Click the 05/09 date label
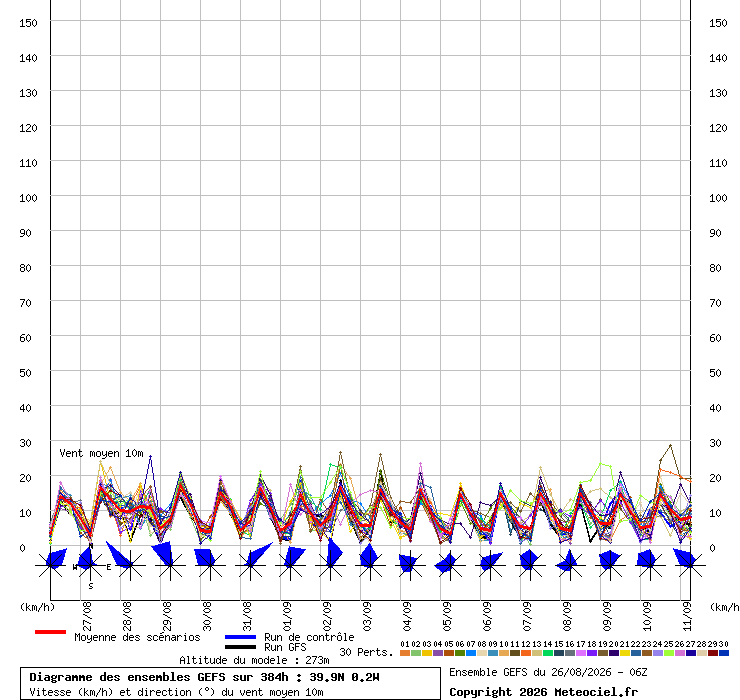The height and width of the screenshot is (700, 740). [x=447, y=616]
